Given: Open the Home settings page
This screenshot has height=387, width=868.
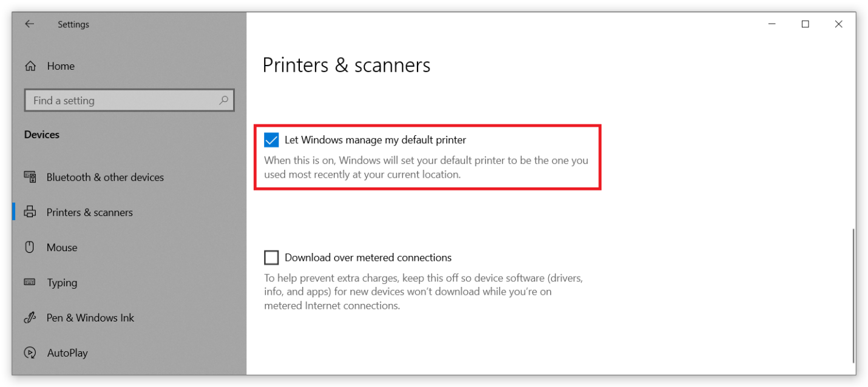Looking at the screenshot, I should tap(61, 66).
